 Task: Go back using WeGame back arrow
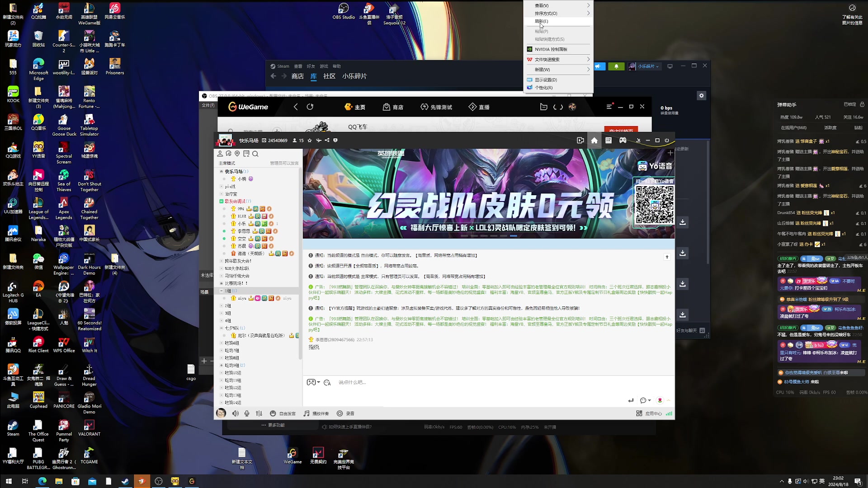[x=296, y=107]
